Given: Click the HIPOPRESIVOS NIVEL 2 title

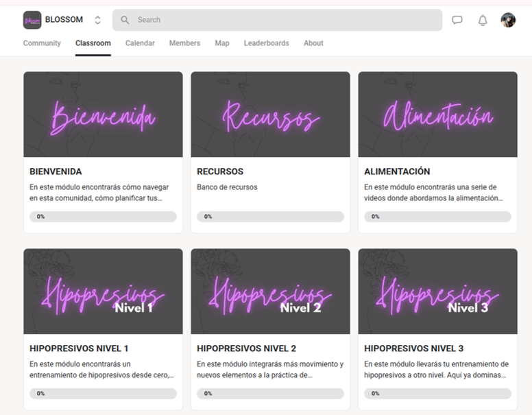Looking at the screenshot, I should (246, 348).
